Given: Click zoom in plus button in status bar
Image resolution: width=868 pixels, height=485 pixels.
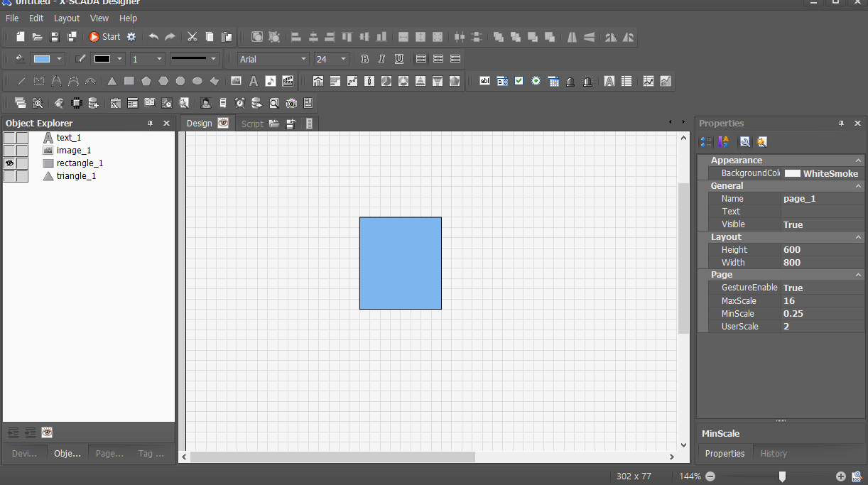Looking at the screenshot, I should click(x=841, y=476).
